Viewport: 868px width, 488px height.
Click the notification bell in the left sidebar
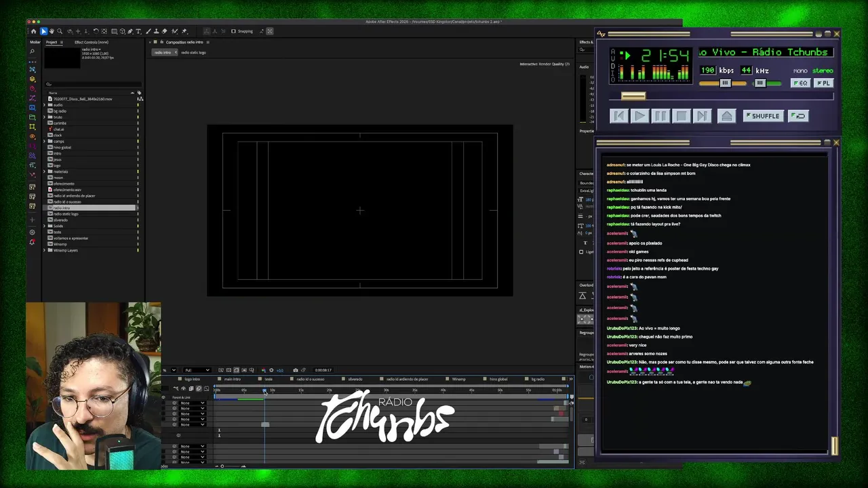pos(32,242)
